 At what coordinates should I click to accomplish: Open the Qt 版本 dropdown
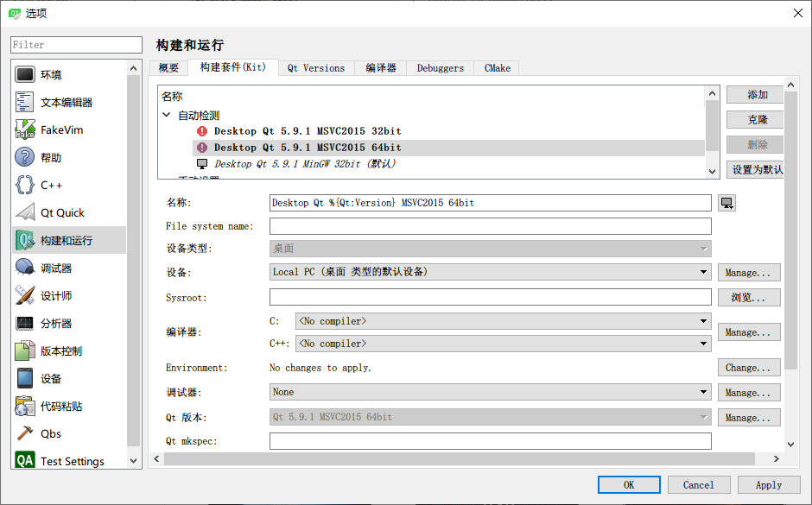[491, 417]
